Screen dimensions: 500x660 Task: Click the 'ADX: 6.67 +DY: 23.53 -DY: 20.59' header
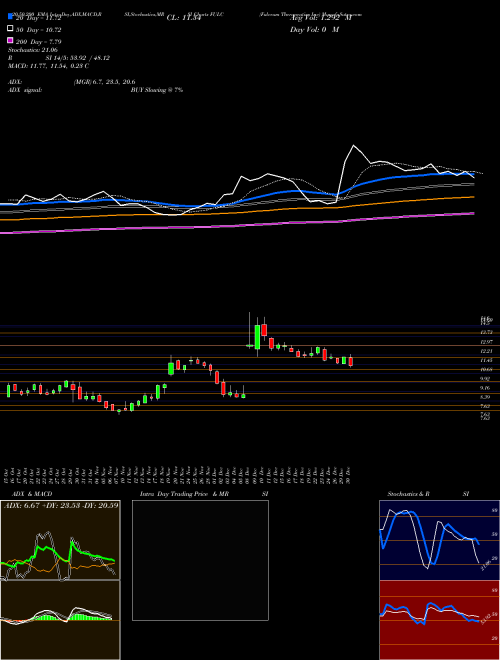[61, 505]
